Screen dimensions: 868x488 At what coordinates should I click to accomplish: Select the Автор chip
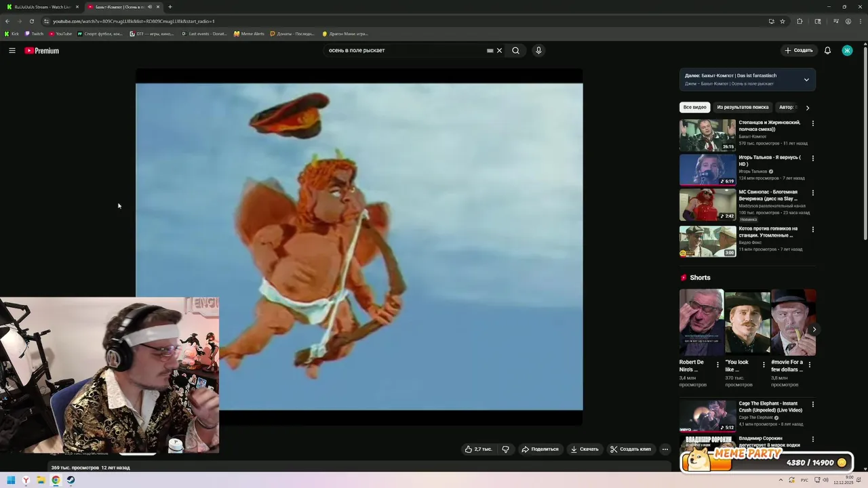787,107
